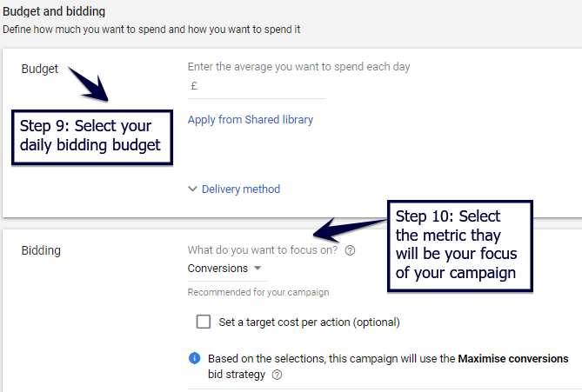
Task: Click Apply from Shared library link
Action: [251, 120]
